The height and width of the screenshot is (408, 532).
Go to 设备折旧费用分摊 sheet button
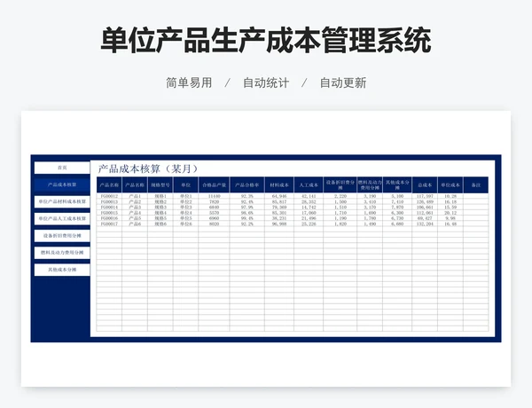62,236
